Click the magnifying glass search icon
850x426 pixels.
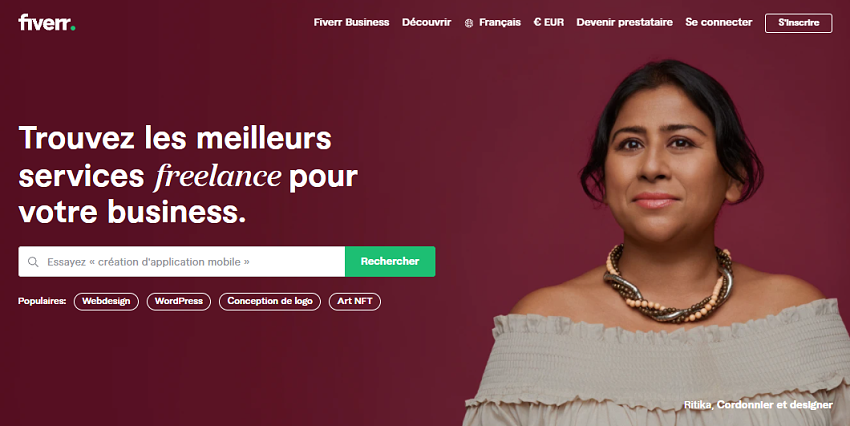pos(33,262)
